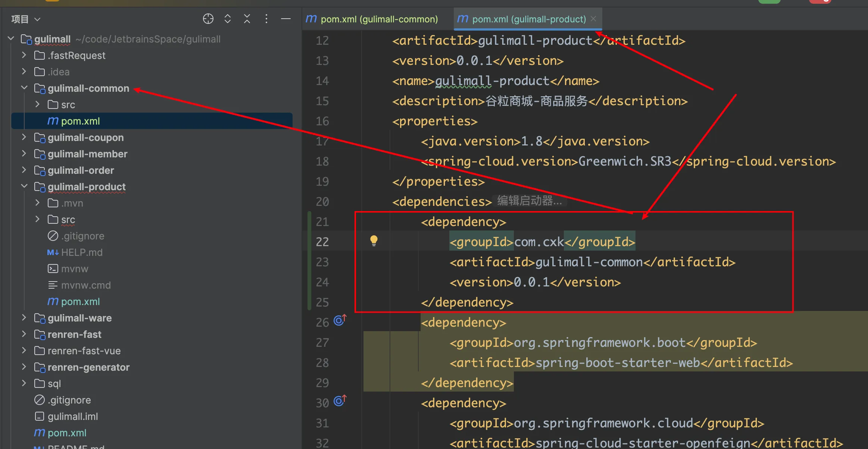Click the folder icon of sql

click(40, 383)
